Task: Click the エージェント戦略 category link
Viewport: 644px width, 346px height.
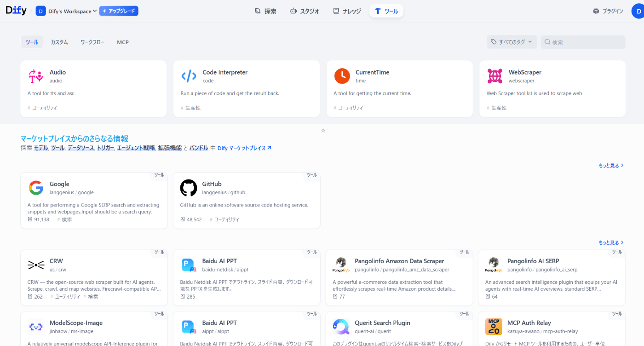Action: (136, 148)
